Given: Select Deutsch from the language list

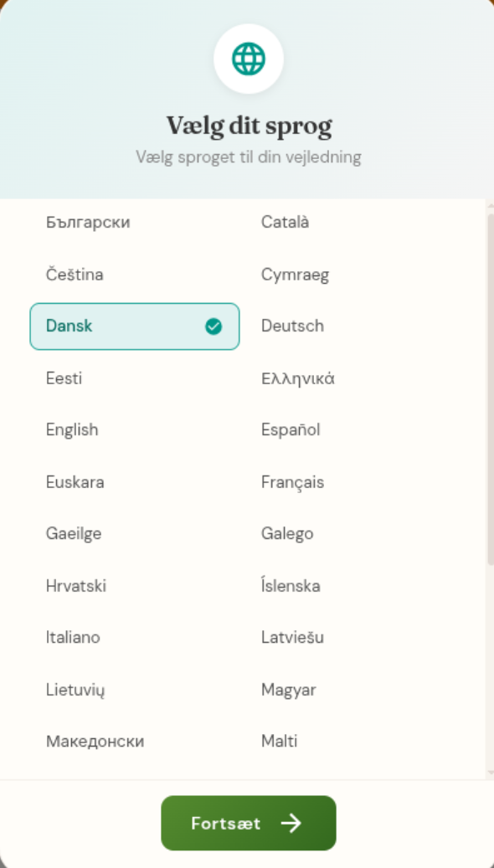Looking at the screenshot, I should point(350,326).
